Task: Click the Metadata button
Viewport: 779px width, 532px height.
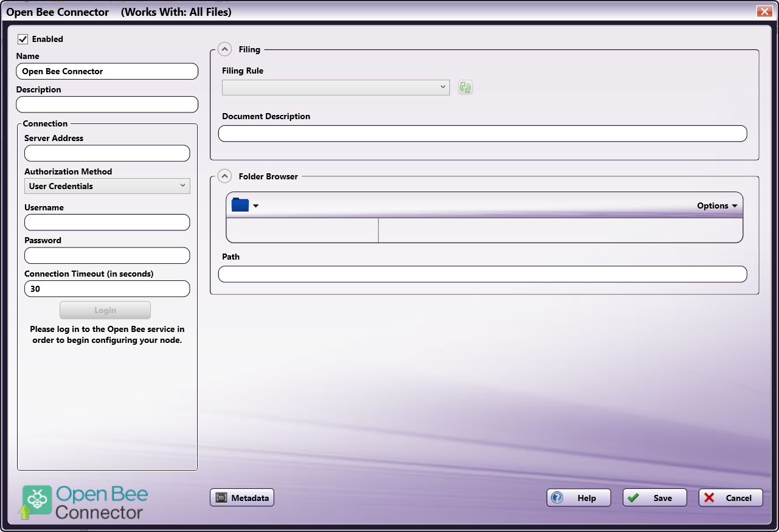Action: coord(243,498)
